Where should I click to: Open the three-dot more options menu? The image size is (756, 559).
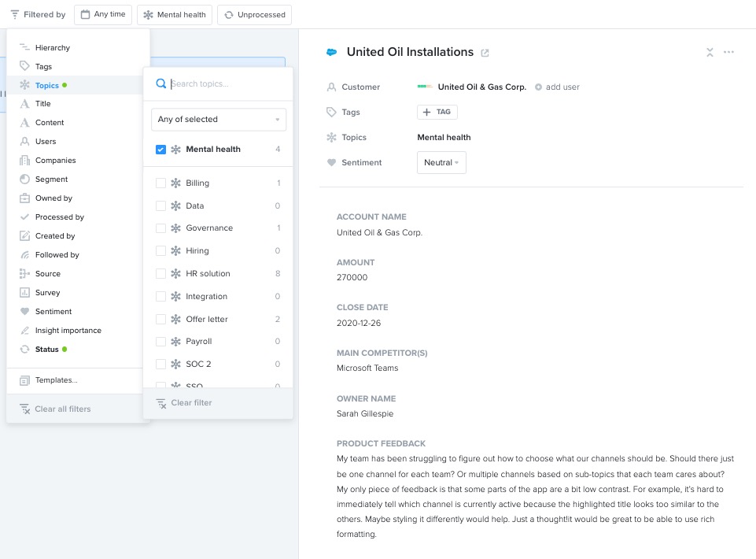tap(728, 52)
